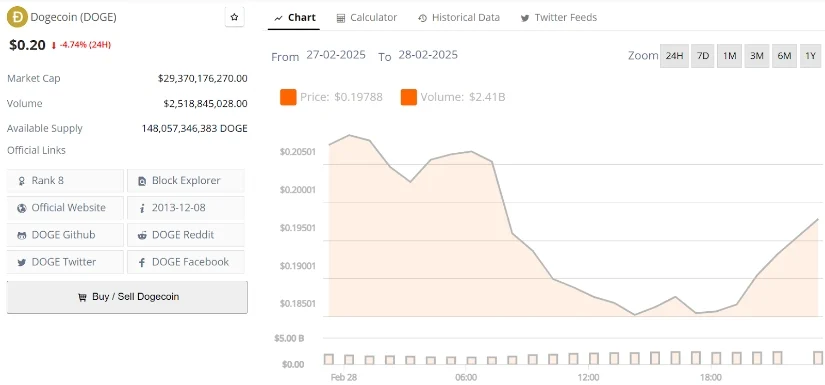Click the DOGE Facebook icon
The width and height of the screenshot is (825, 385).
click(x=142, y=262)
